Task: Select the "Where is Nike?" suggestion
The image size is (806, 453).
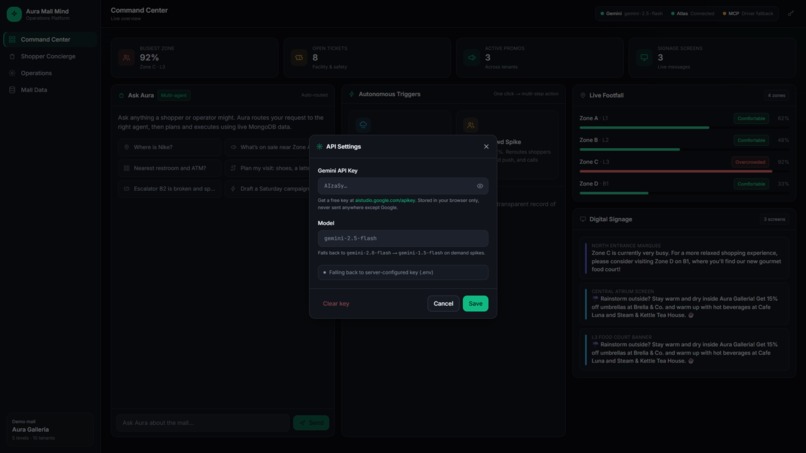Action: coord(169,148)
